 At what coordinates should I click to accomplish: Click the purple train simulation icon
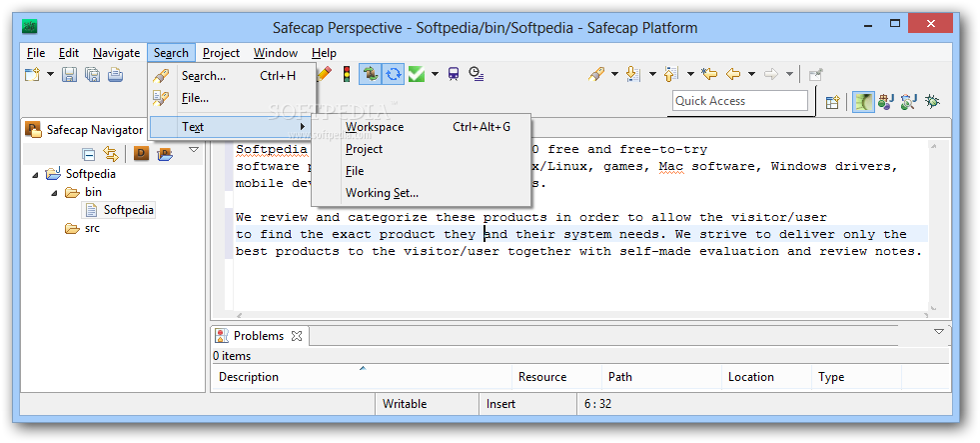point(454,74)
